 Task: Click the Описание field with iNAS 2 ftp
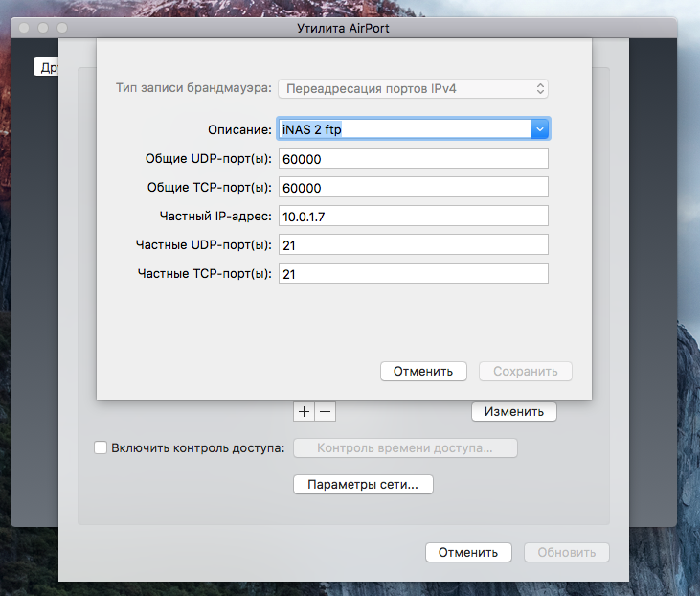point(405,129)
